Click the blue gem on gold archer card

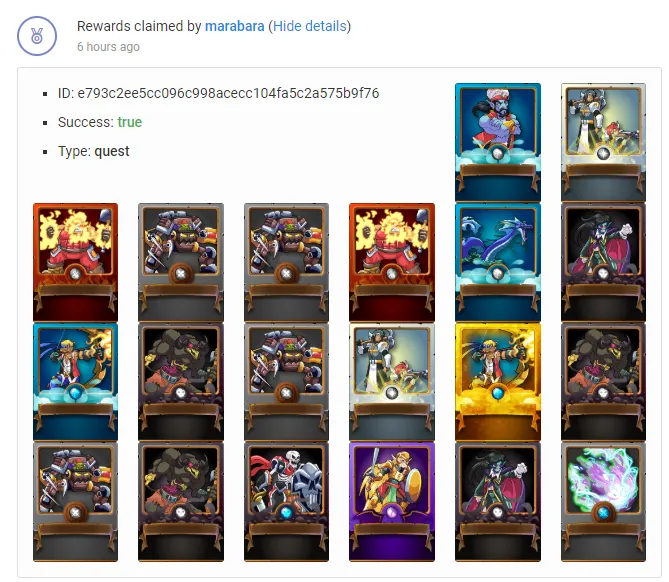(497, 393)
